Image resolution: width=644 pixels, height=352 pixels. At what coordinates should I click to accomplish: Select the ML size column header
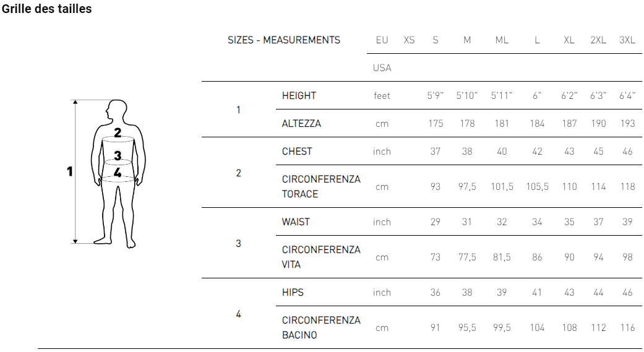(502, 40)
